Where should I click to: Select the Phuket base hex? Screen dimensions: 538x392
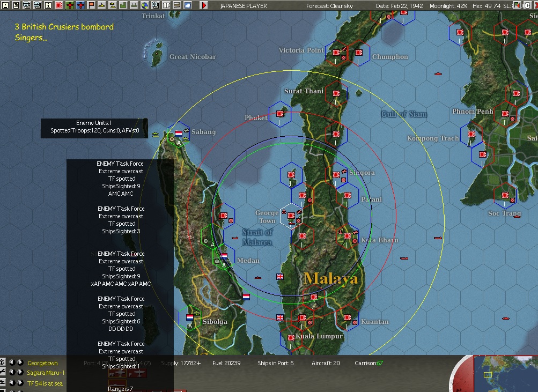point(280,114)
